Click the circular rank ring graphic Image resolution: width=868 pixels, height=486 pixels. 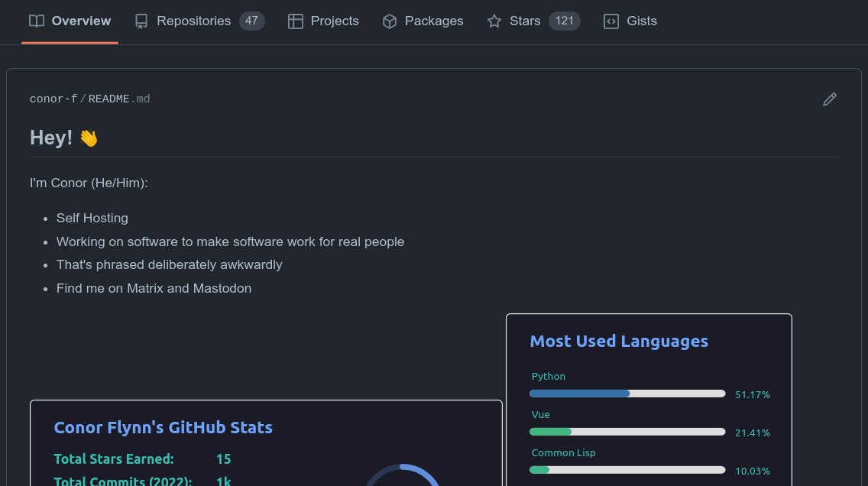[403, 475]
